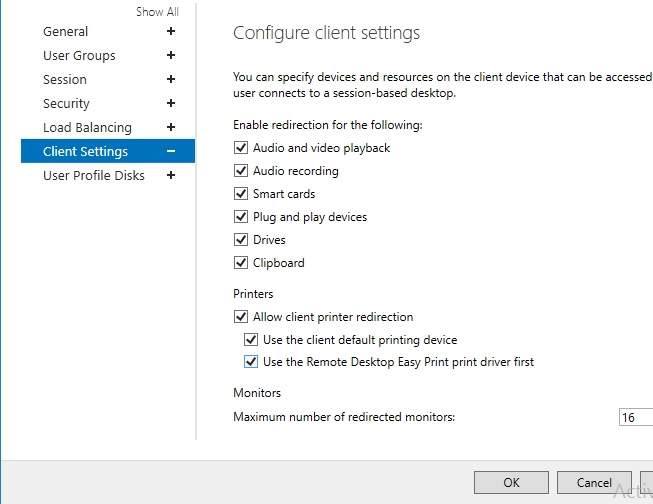Expand the Security section plus icon

(171, 104)
